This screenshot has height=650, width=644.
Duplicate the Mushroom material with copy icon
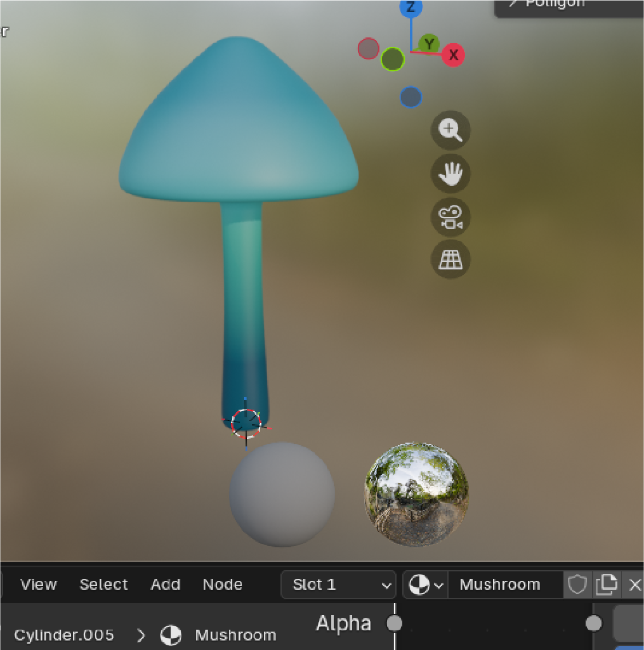pos(607,584)
